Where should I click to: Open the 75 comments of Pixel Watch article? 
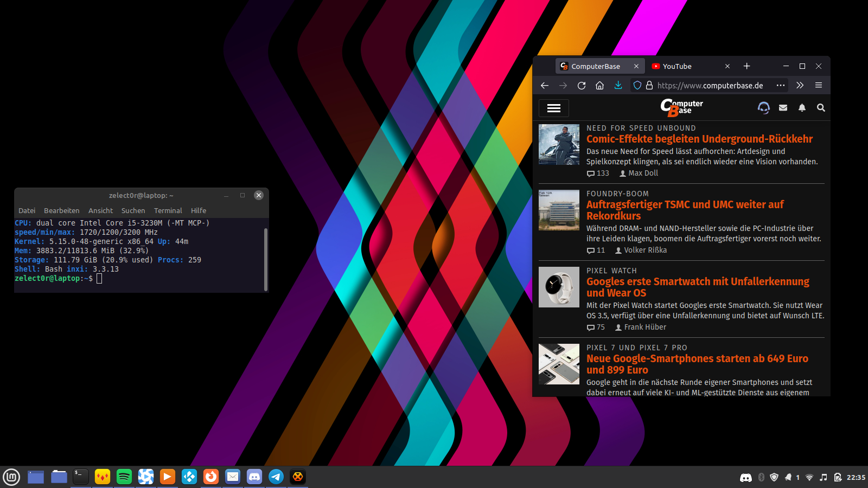(x=596, y=328)
